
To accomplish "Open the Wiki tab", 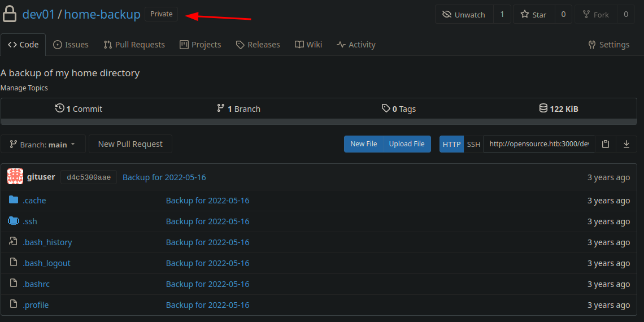I will 308,45.
